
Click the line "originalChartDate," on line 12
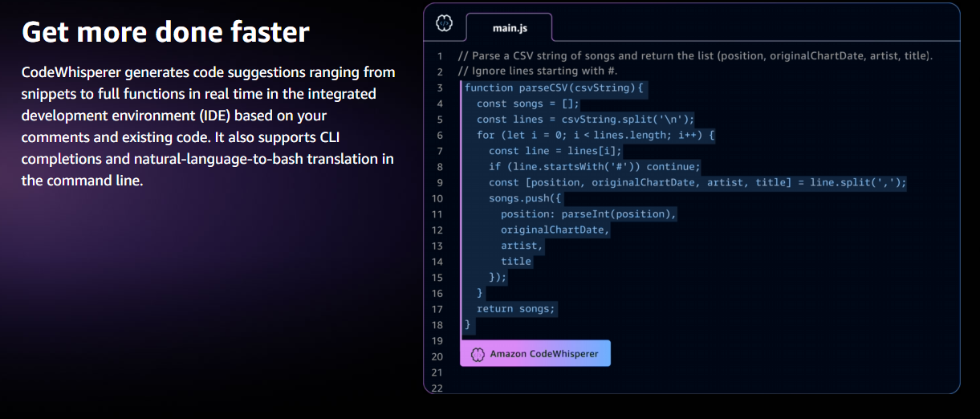coord(555,230)
